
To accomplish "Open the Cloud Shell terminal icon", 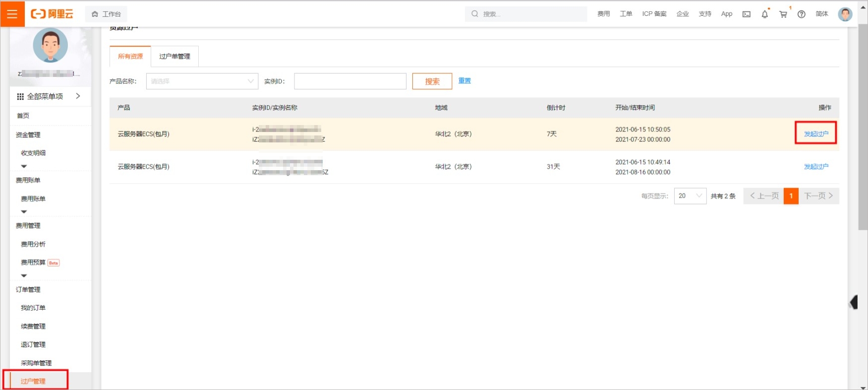I will click(x=746, y=14).
